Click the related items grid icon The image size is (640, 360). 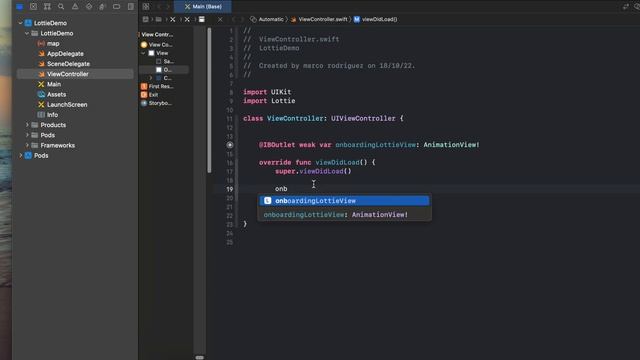(146, 7)
